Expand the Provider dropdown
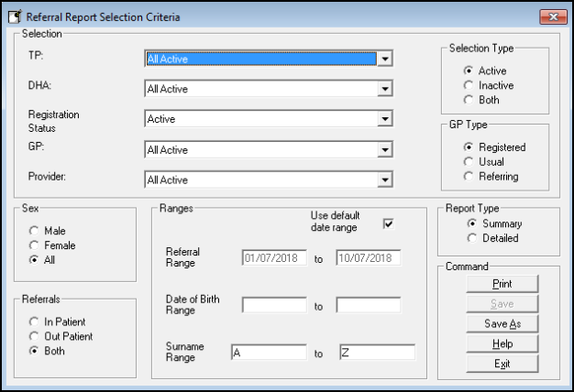The image size is (574, 392). tap(385, 180)
